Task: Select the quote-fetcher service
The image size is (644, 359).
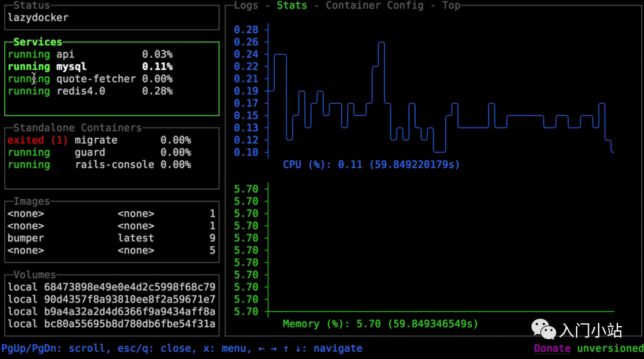Action: pos(112,79)
